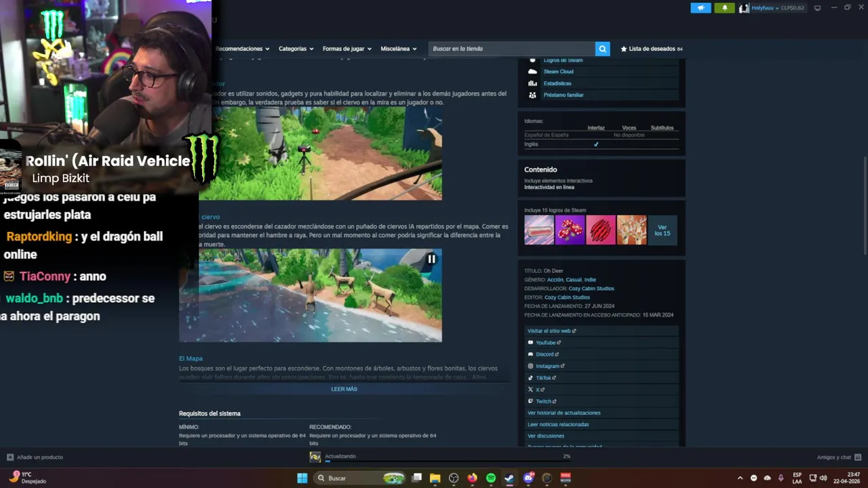This screenshot has height=488, width=868.
Task: Click Añadir un producto button
Action: click(x=35, y=457)
